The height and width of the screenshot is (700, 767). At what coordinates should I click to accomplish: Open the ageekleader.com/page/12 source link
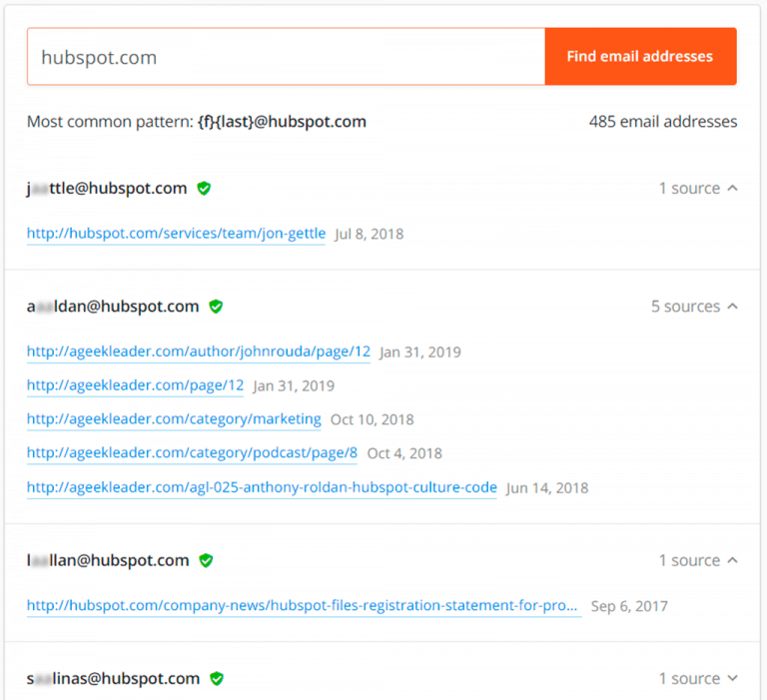tap(135, 385)
